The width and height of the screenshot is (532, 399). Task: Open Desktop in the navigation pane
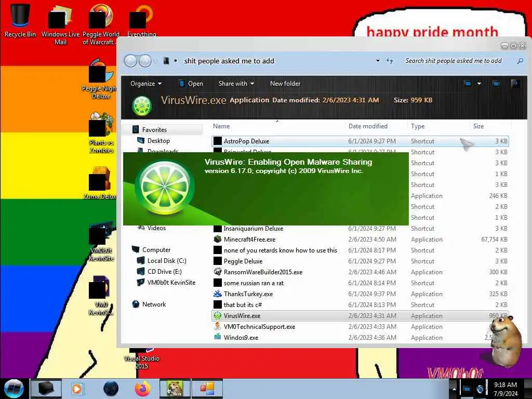[158, 141]
